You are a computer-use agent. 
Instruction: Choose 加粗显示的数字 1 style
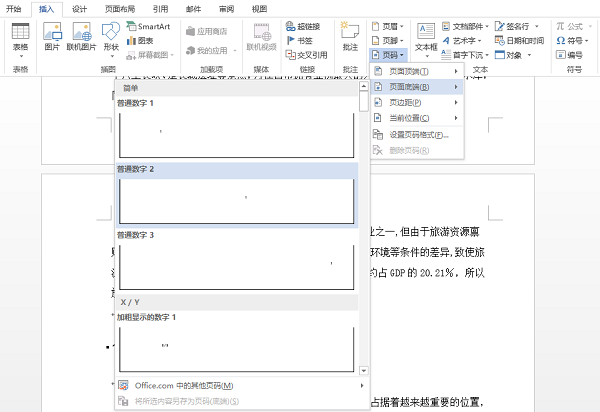point(237,343)
